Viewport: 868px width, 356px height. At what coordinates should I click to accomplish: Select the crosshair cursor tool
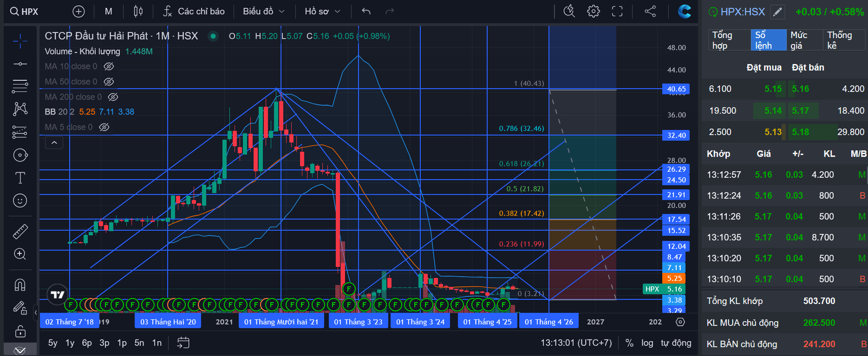[20, 42]
